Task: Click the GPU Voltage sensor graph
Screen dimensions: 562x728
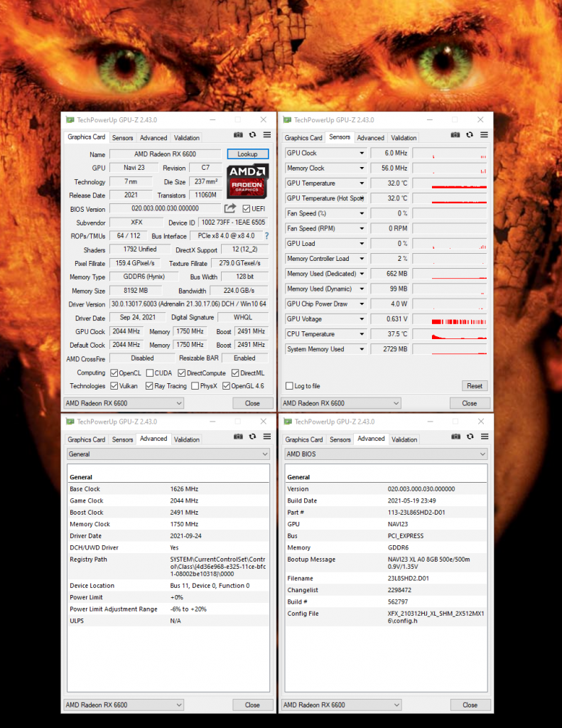Action: tap(450, 319)
